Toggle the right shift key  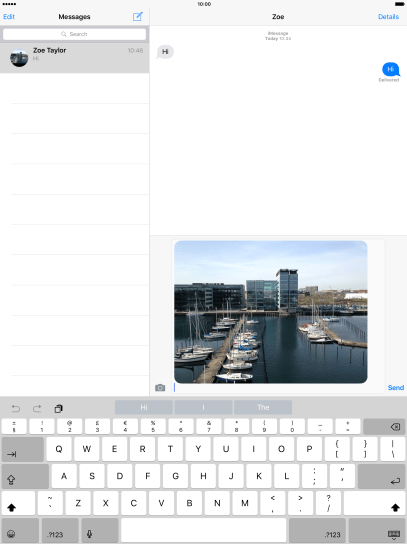[x=375, y=503]
